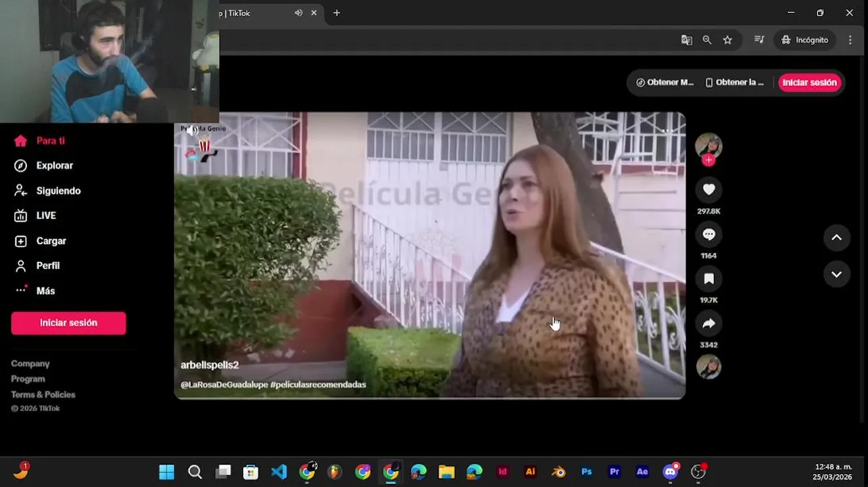868x487 pixels.
Task: Go to the previous video with up chevron
Action: (836, 237)
